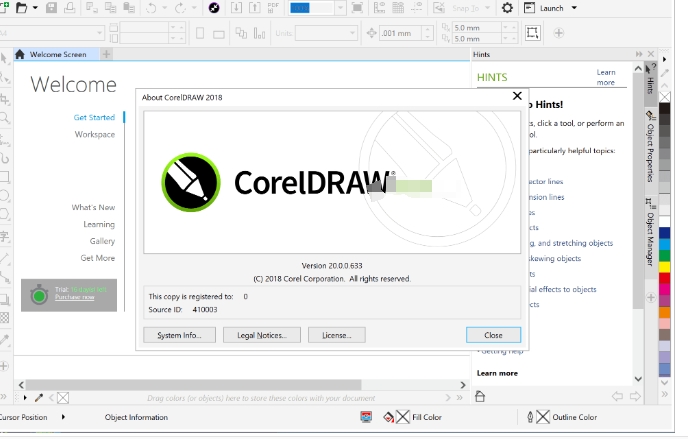The width and height of the screenshot is (688, 439).
Task: Click the Outline Color pen icon
Action: [530, 417]
